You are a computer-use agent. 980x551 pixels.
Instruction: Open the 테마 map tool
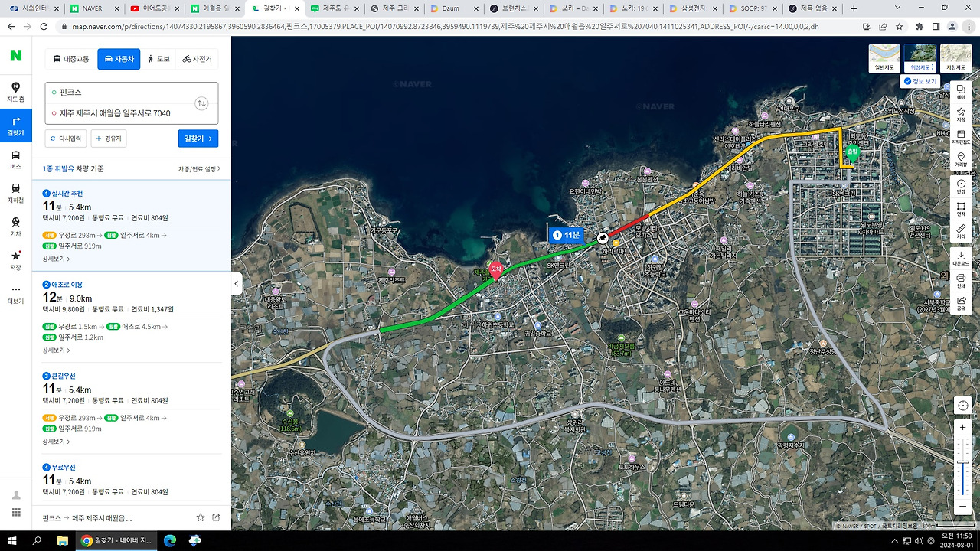961,92
